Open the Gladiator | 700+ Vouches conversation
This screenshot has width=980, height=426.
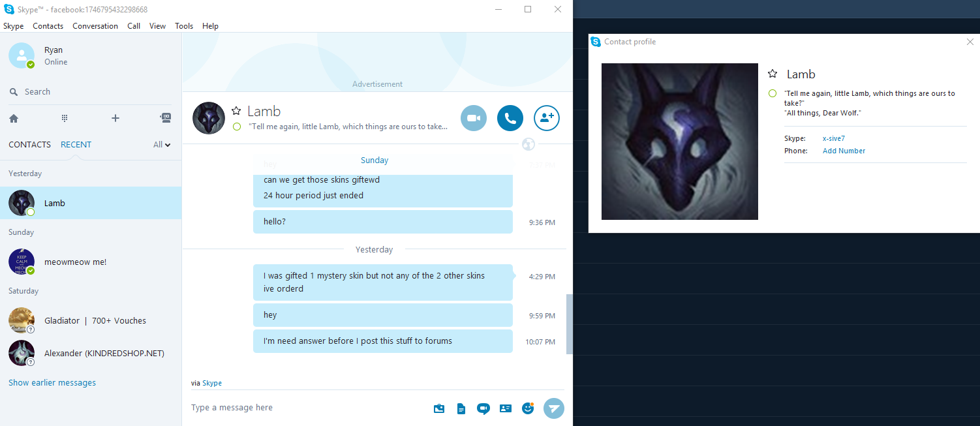click(91, 320)
